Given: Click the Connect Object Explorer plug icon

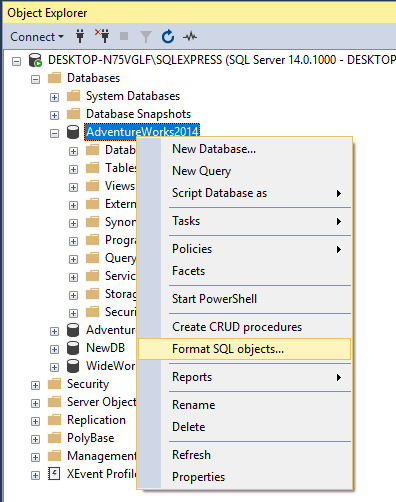Looking at the screenshot, I should click(x=80, y=36).
